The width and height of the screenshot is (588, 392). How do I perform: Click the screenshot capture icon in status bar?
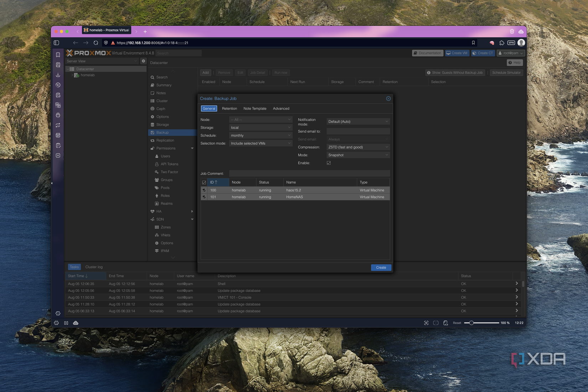click(x=426, y=323)
